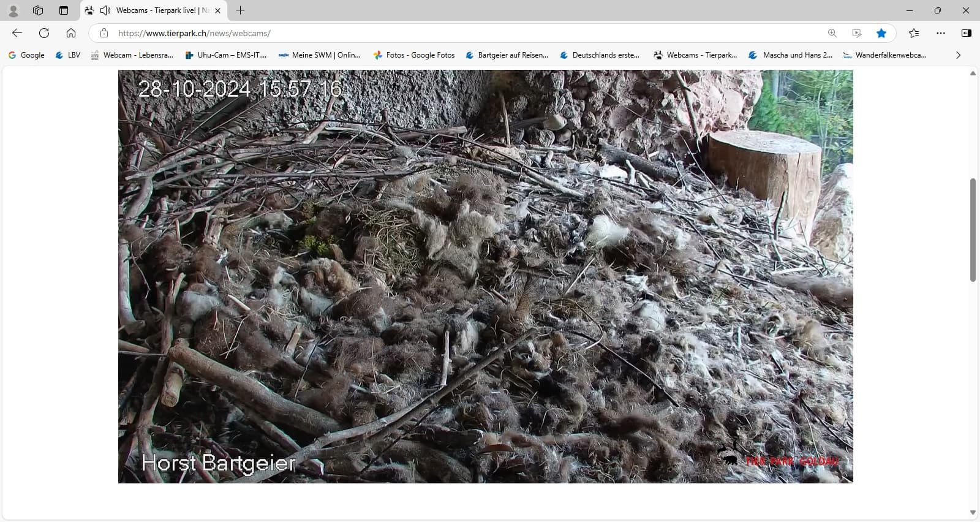Toggle the favorite star for this page
Image resolution: width=980 pixels, height=522 pixels.
coord(881,33)
